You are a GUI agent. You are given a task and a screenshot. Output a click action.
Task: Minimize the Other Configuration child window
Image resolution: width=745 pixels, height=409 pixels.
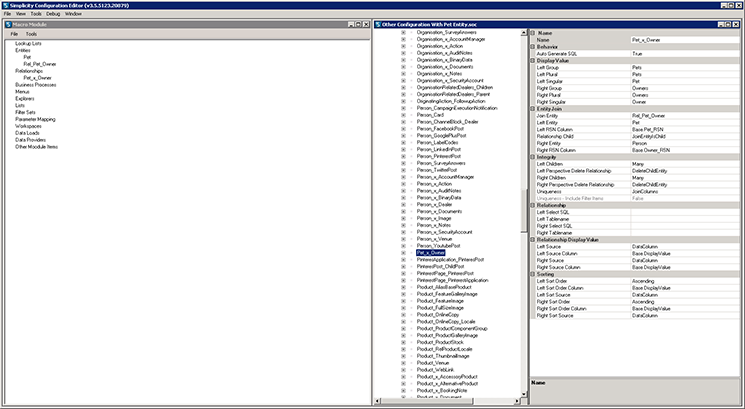pos(720,24)
